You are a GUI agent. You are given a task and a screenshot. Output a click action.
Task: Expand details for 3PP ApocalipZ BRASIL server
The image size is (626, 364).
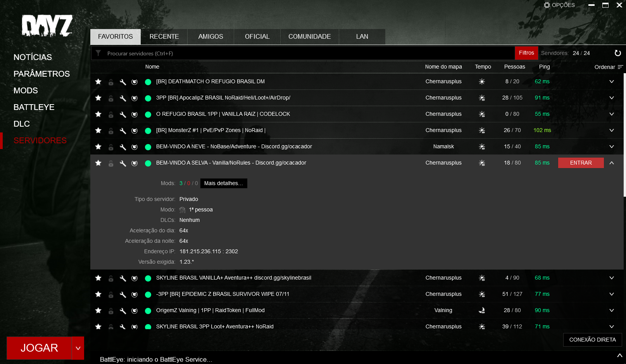pyautogui.click(x=612, y=98)
